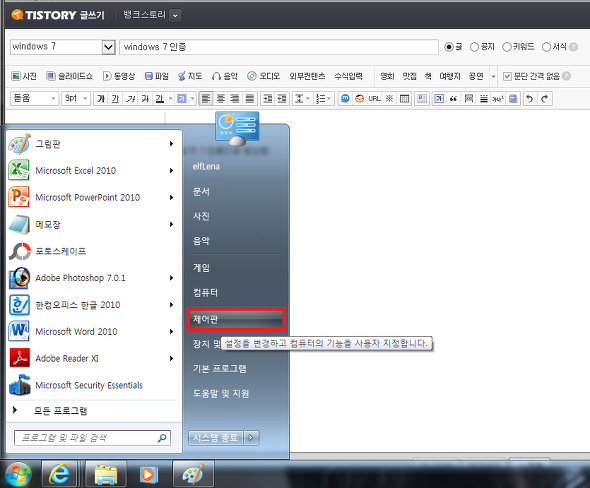Select the 키워드 radio option
This screenshot has height=488, width=590.
[507, 47]
